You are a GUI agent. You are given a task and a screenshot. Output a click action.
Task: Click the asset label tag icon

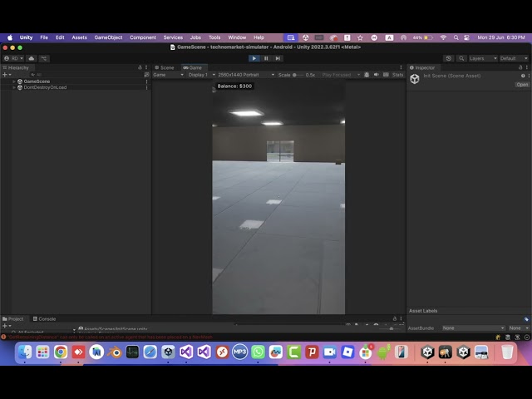(x=526, y=319)
